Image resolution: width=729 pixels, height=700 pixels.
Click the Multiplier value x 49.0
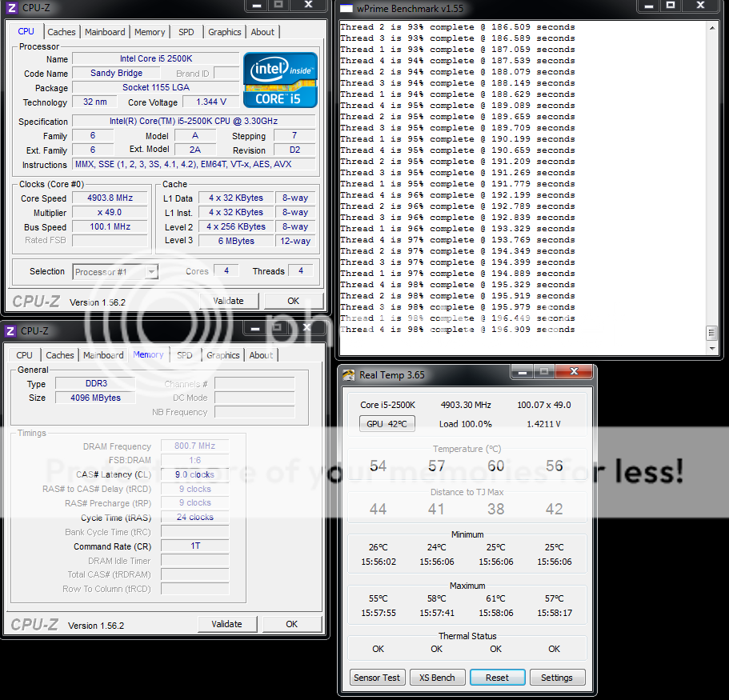[110, 213]
